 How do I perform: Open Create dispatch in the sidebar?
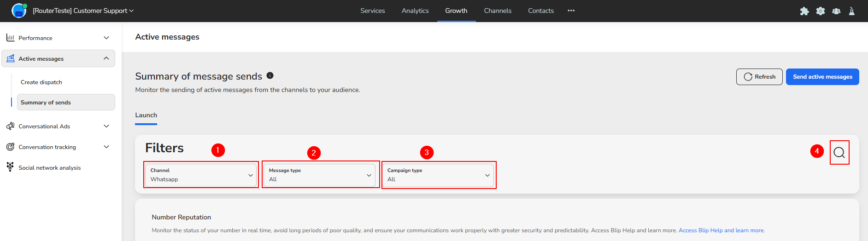pos(41,82)
